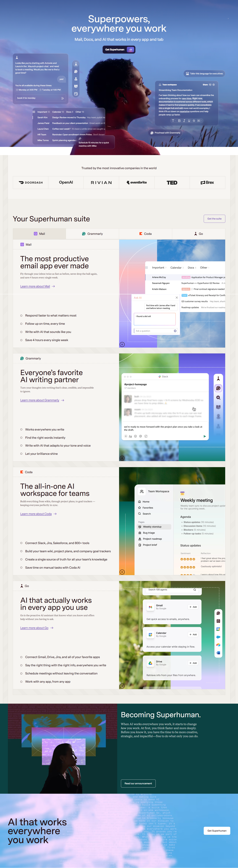The width and height of the screenshot is (238, 868).
Task: Select the Monday at 3:00 PM time slot
Action: (27, 90)
